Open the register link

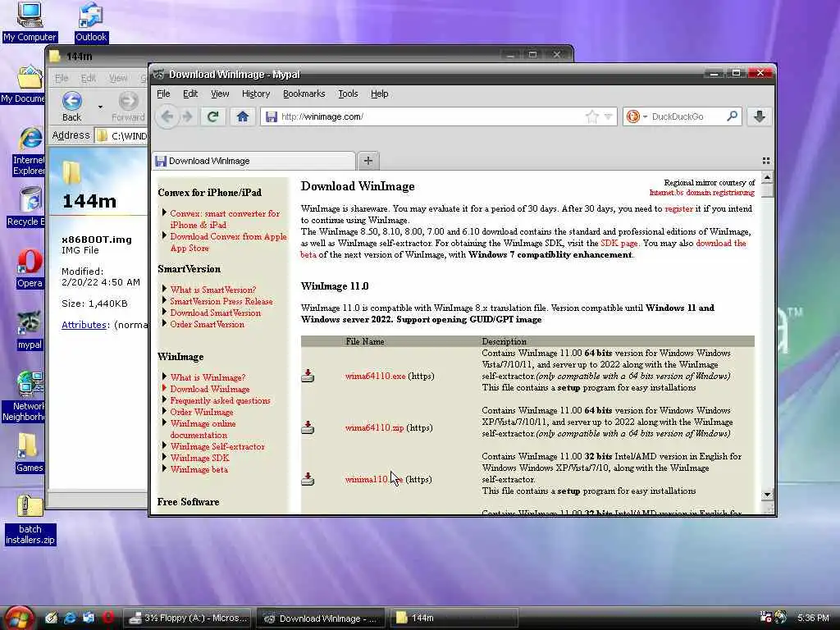[x=678, y=208]
